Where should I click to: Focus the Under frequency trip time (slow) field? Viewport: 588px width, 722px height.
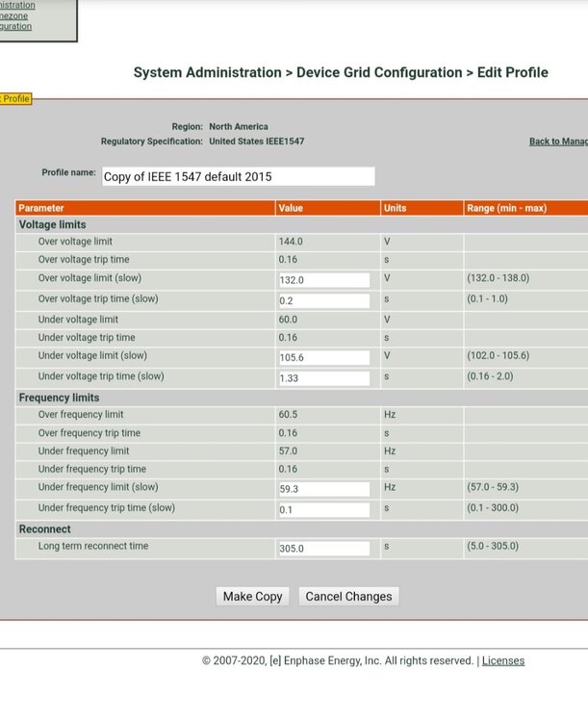(323, 509)
